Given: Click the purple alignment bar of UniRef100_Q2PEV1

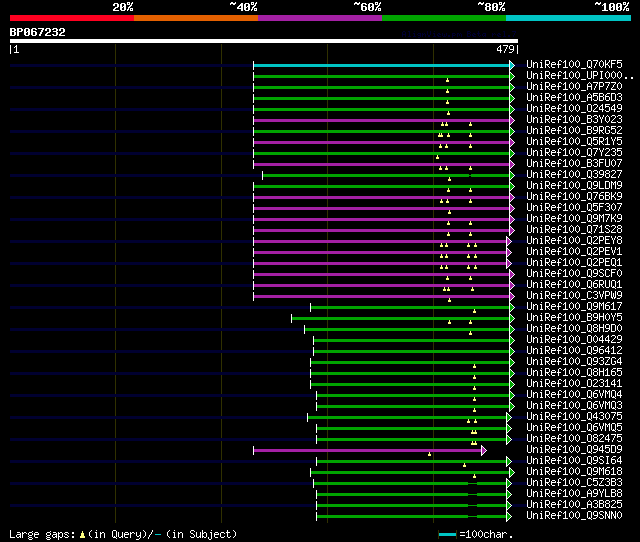Looking at the screenshot, I should (380, 253).
